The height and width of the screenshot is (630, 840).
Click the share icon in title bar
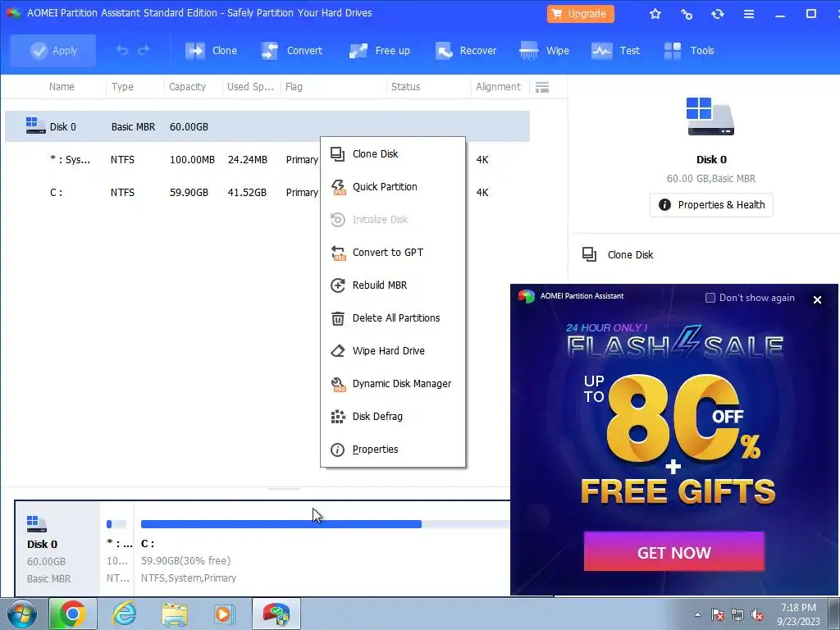coord(687,14)
